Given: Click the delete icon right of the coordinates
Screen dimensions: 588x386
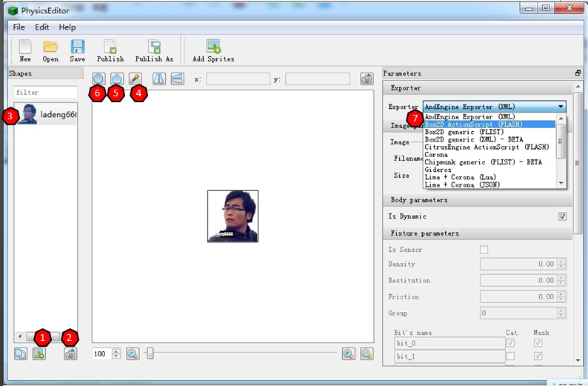Looking at the screenshot, I should (366, 79).
